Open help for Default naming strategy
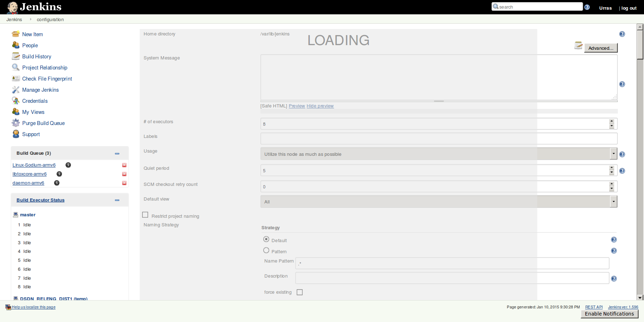 614,240
